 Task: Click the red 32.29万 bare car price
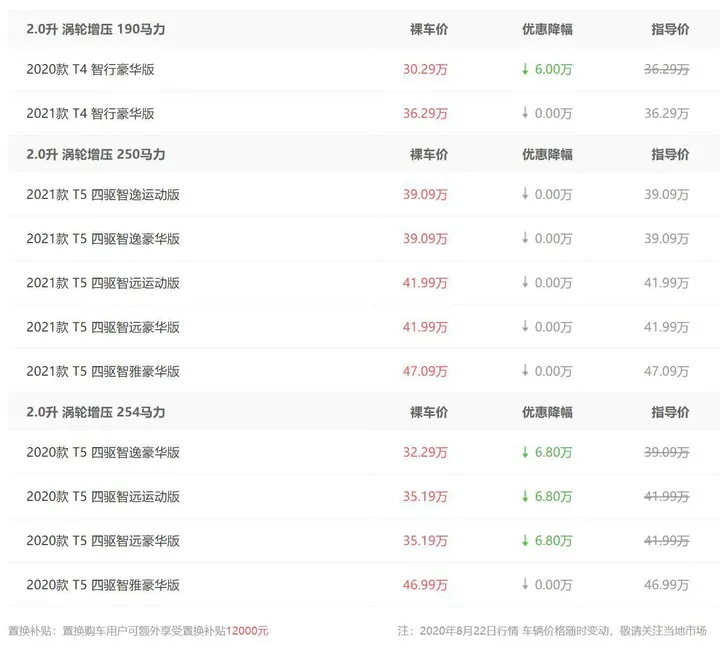[x=425, y=452]
